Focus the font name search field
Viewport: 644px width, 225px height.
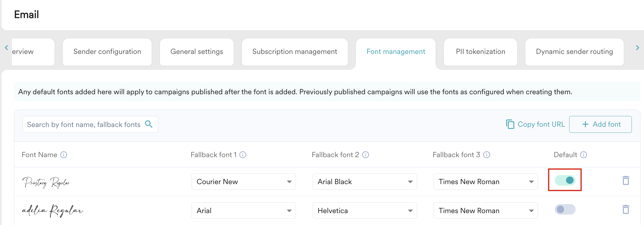(x=83, y=124)
